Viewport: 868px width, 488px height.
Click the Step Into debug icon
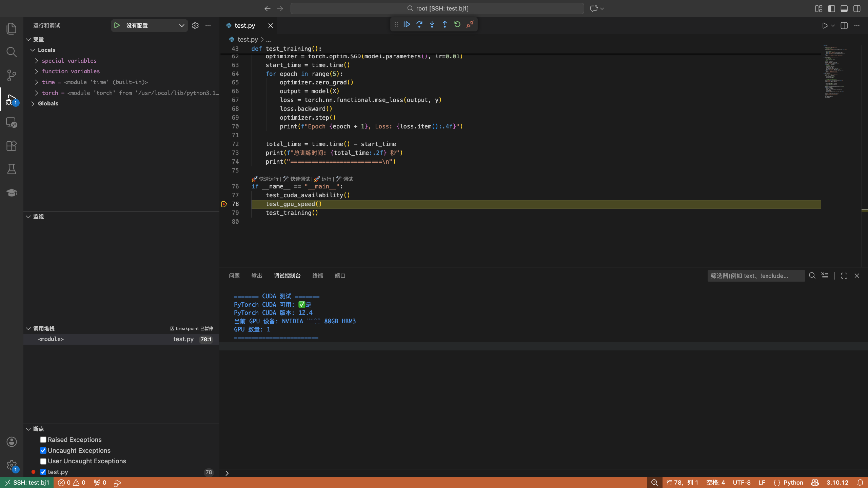coord(432,24)
